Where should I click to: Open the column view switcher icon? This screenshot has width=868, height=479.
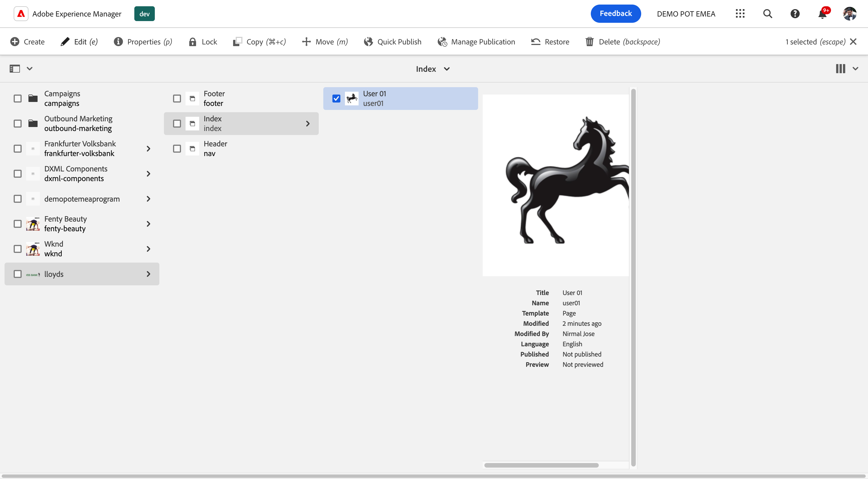coord(840,69)
